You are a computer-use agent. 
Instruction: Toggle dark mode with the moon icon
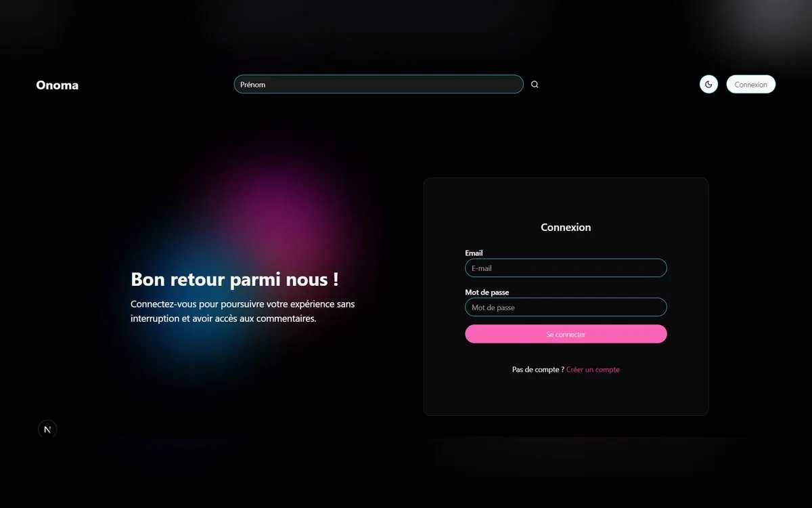pyautogui.click(x=708, y=85)
